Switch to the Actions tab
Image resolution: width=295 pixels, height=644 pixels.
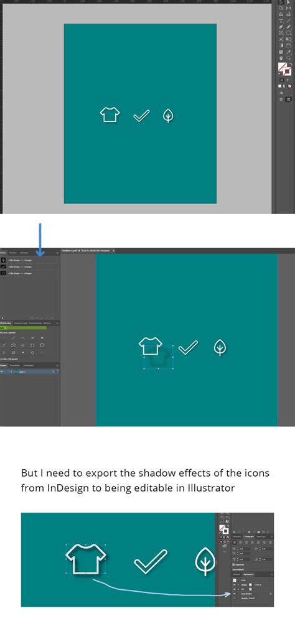click(12, 253)
